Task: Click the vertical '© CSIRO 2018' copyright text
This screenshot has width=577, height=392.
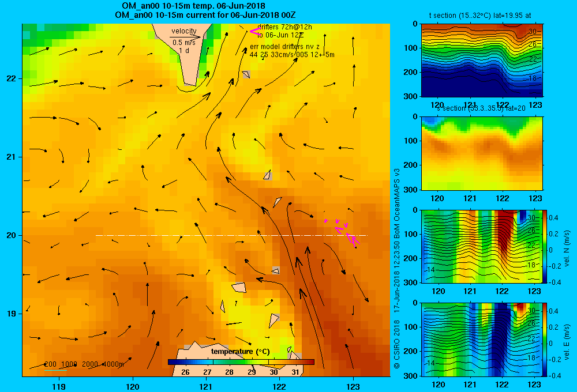Action: (x=397, y=344)
